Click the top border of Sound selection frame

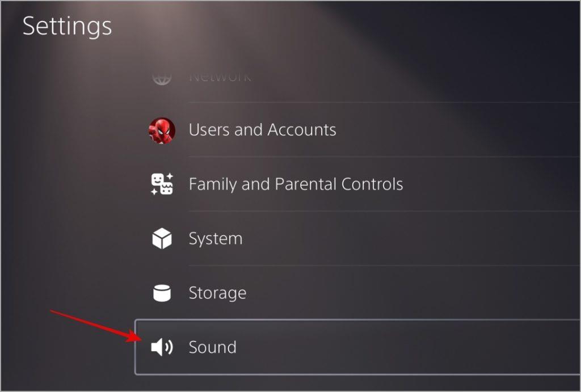(x=357, y=320)
